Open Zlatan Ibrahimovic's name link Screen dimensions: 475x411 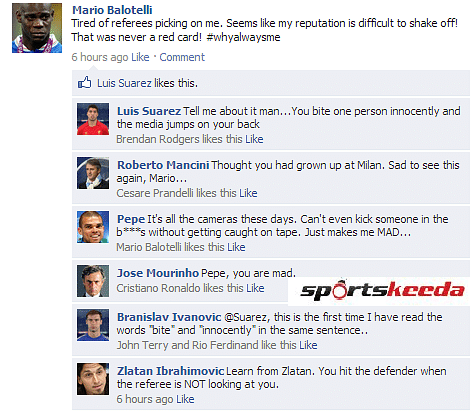click(170, 371)
